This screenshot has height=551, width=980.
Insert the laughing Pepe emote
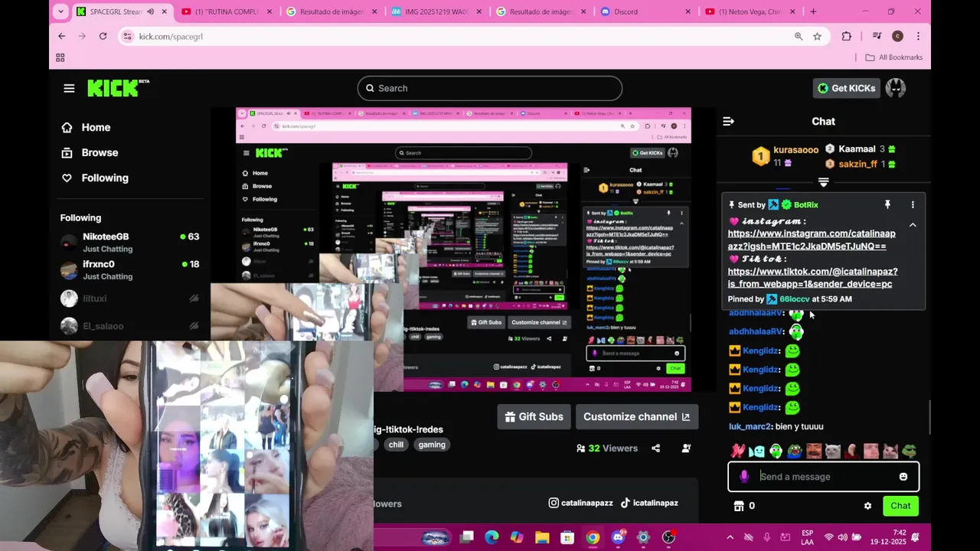click(x=795, y=452)
